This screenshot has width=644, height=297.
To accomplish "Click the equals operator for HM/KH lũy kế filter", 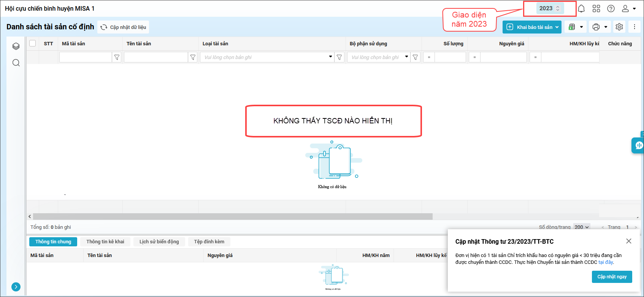I will pos(535,57).
